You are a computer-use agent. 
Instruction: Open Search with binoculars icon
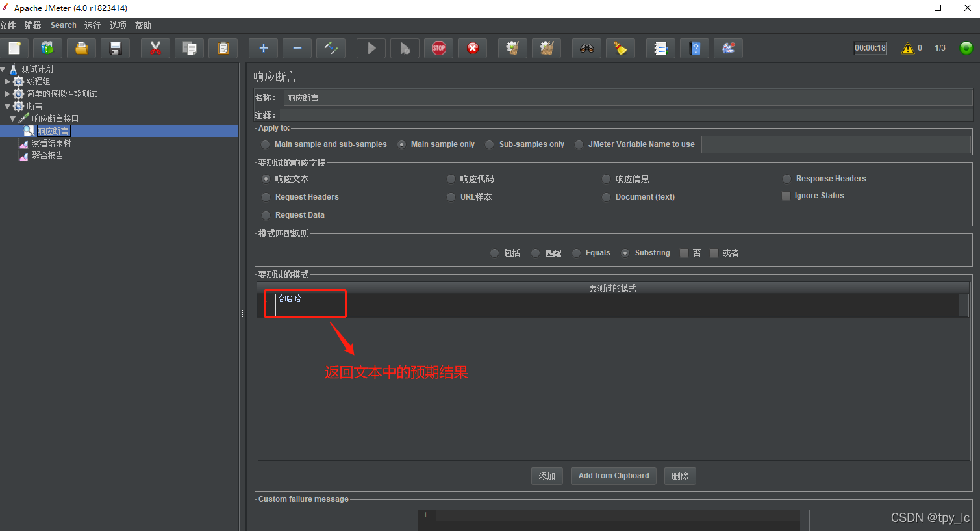tap(586, 48)
